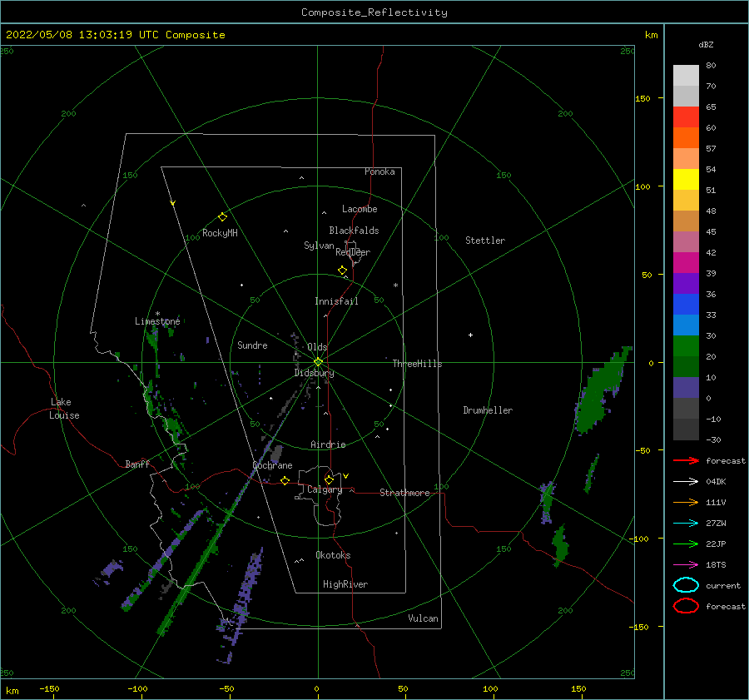Select the Strathmore label
The width and height of the screenshot is (749, 700).
(x=404, y=493)
